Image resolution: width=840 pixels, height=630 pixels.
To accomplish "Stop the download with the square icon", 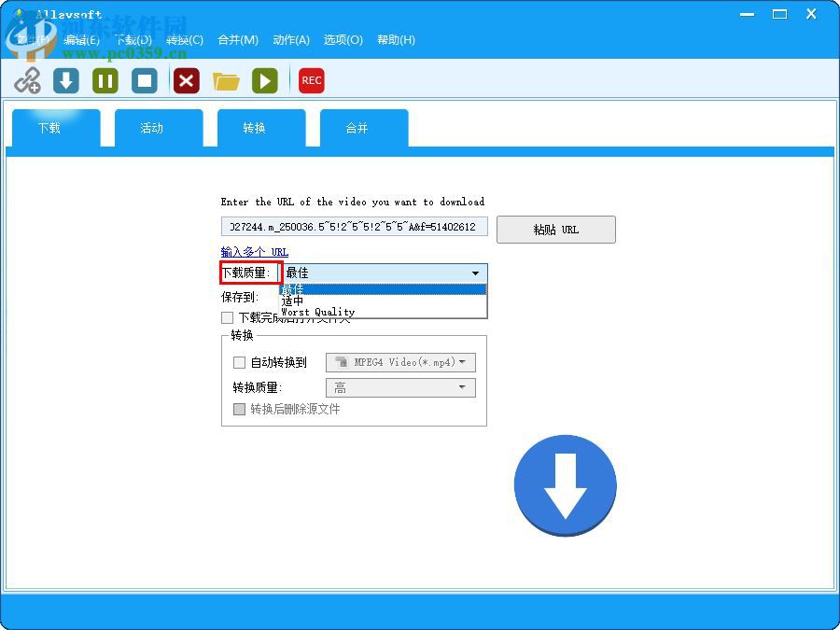I will pyautogui.click(x=145, y=81).
